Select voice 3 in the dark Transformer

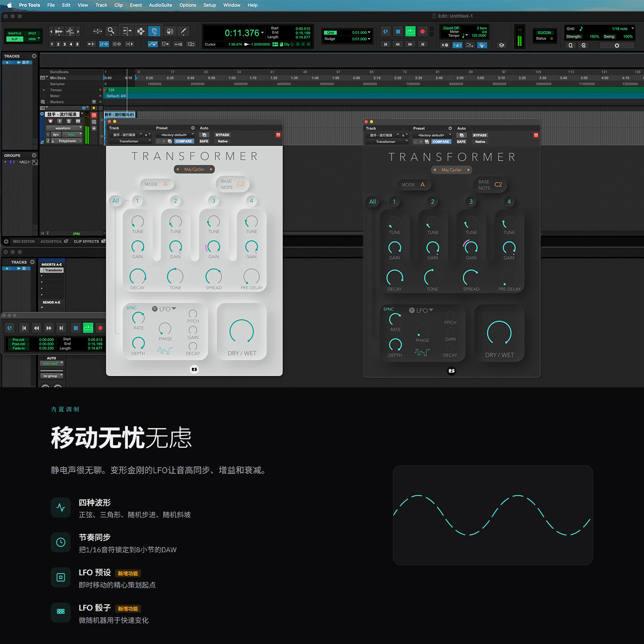(471, 202)
